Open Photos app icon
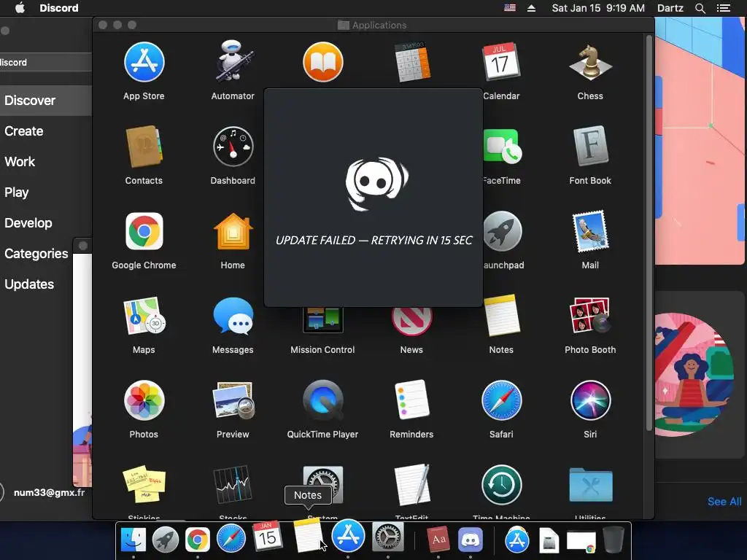The width and height of the screenshot is (747, 560). coord(144,400)
